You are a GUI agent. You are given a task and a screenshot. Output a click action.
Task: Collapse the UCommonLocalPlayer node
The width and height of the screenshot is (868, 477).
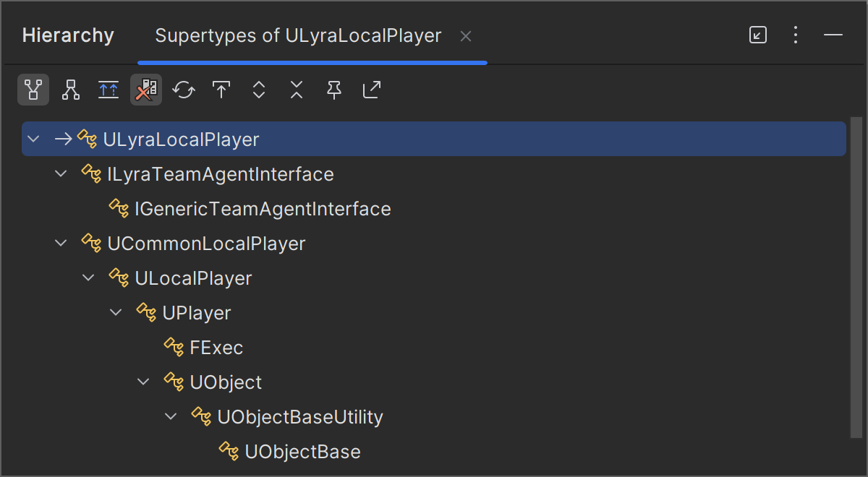(61, 243)
